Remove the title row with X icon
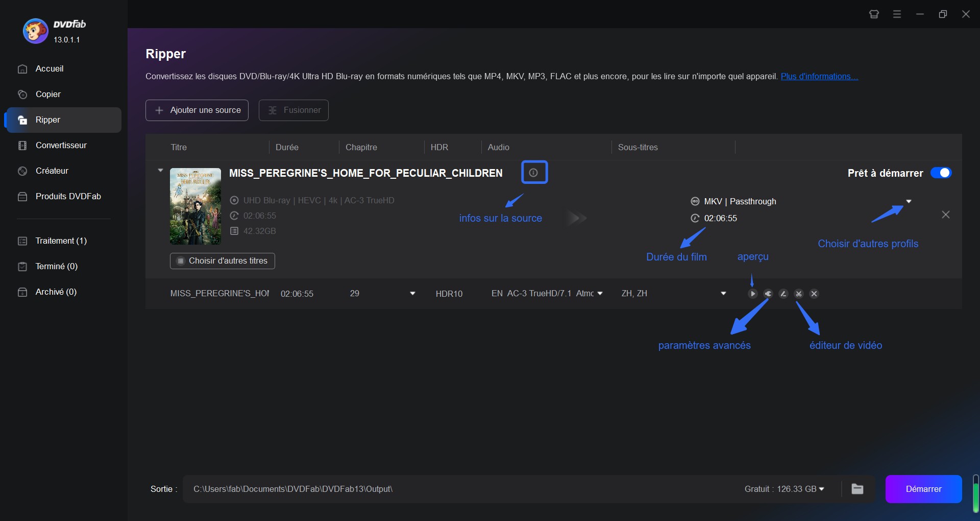The width and height of the screenshot is (980, 521). coord(814,294)
